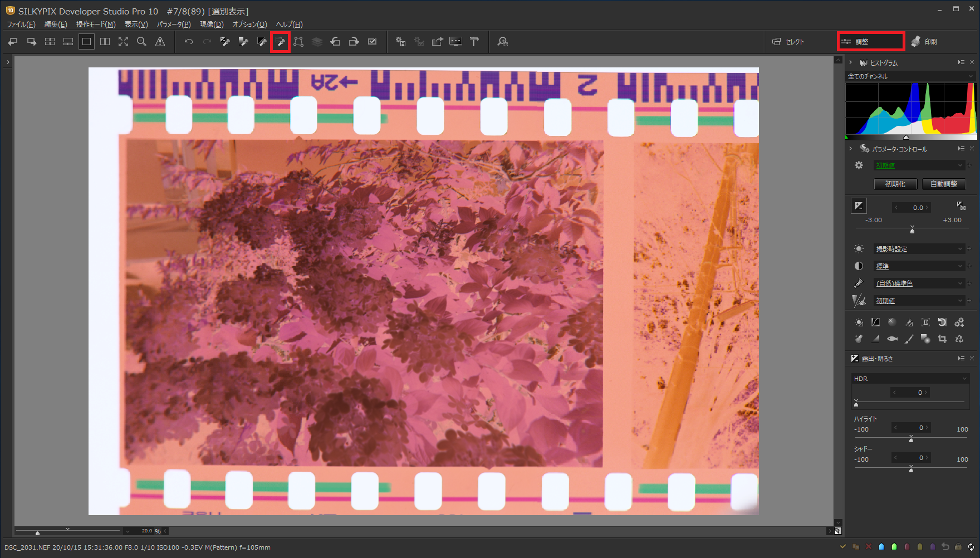Open 標準 tone dropdown

(x=919, y=266)
